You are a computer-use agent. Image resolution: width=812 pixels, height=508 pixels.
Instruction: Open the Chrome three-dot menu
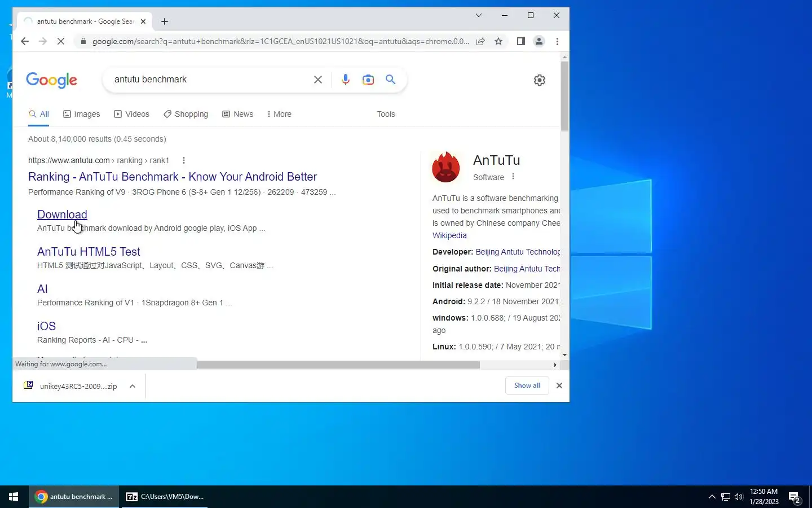pyautogui.click(x=557, y=41)
